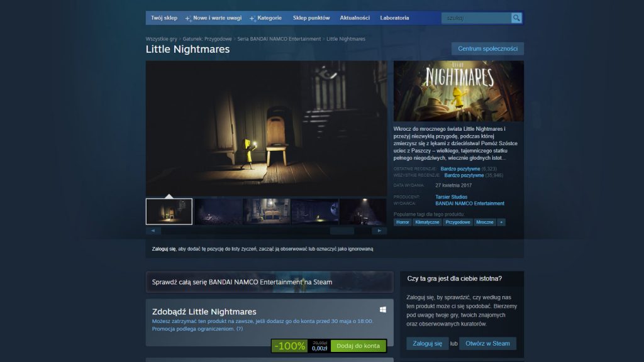Go to Sklep punktów

(x=311, y=18)
